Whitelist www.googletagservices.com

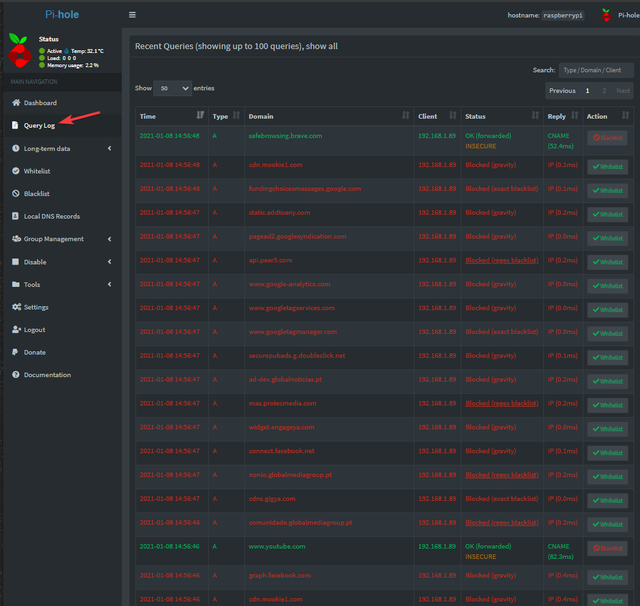[x=607, y=310]
